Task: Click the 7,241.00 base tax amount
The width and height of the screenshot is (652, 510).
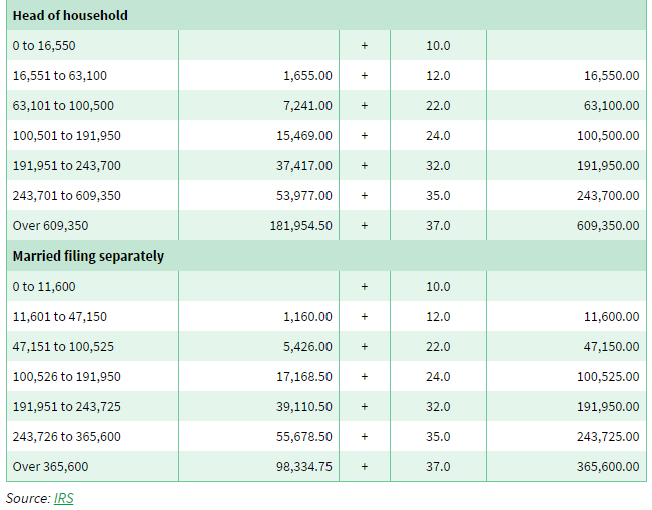Action: [308, 106]
